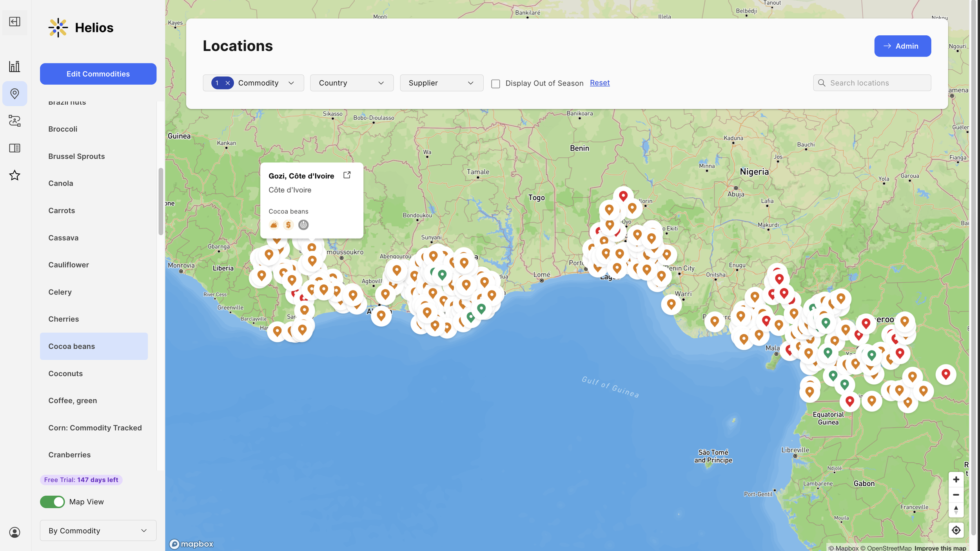Open the supply chain flow icon
The image size is (980, 551).
15,121
